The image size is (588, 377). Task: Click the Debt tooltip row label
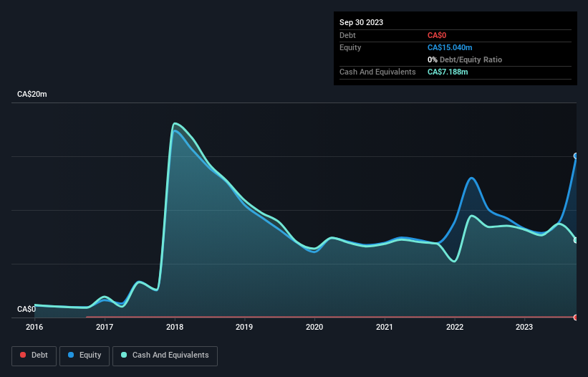347,35
